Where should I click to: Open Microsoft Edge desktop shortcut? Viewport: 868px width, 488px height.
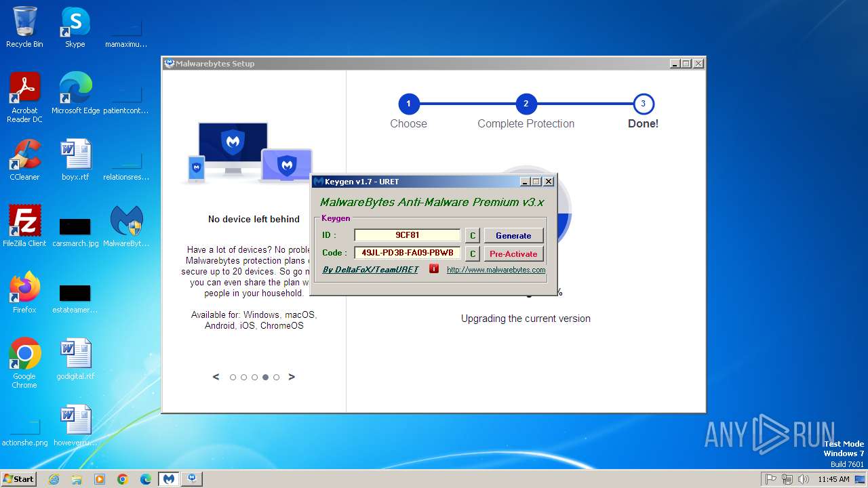(75, 93)
